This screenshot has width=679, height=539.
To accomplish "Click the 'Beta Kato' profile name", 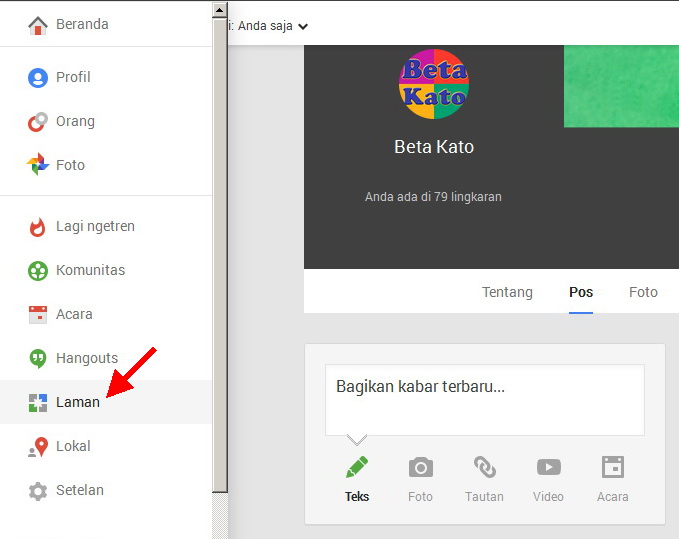I will [433, 147].
